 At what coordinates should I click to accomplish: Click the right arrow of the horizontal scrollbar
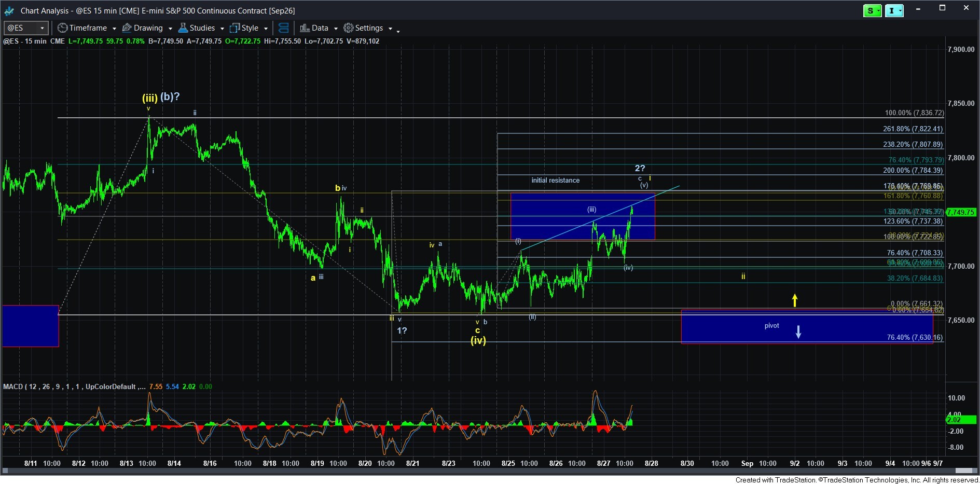point(975,471)
